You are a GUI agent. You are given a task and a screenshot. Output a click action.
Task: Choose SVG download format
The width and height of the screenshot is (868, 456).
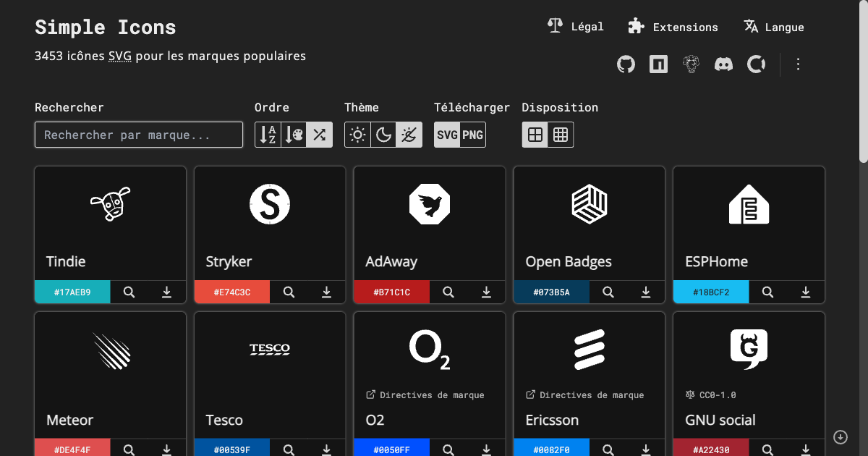447,135
